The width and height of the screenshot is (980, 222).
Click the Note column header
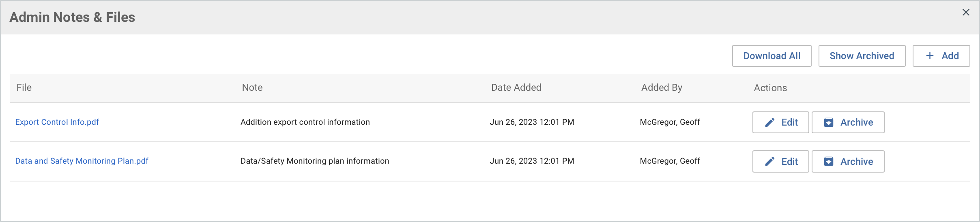click(x=252, y=88)
